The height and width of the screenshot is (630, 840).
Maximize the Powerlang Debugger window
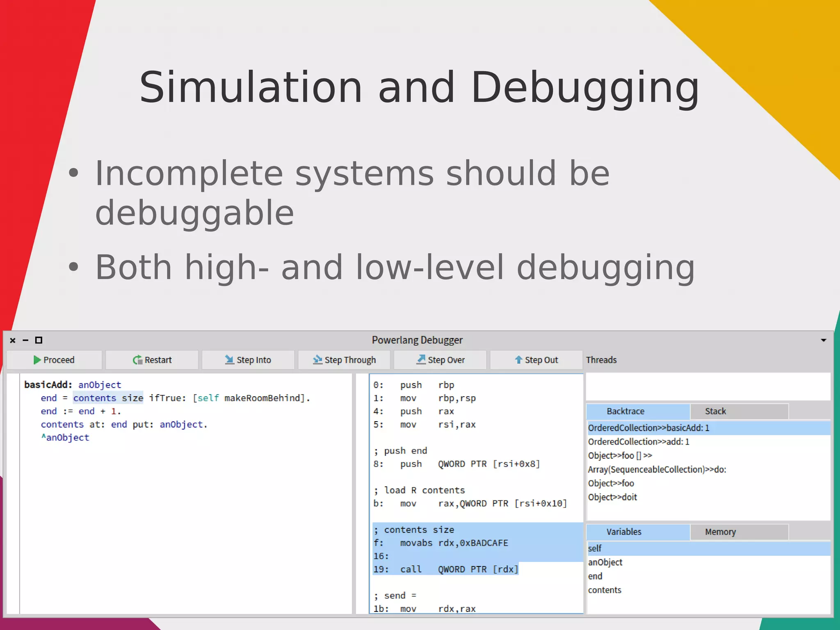pyautogui.click(x=39, y=340)
